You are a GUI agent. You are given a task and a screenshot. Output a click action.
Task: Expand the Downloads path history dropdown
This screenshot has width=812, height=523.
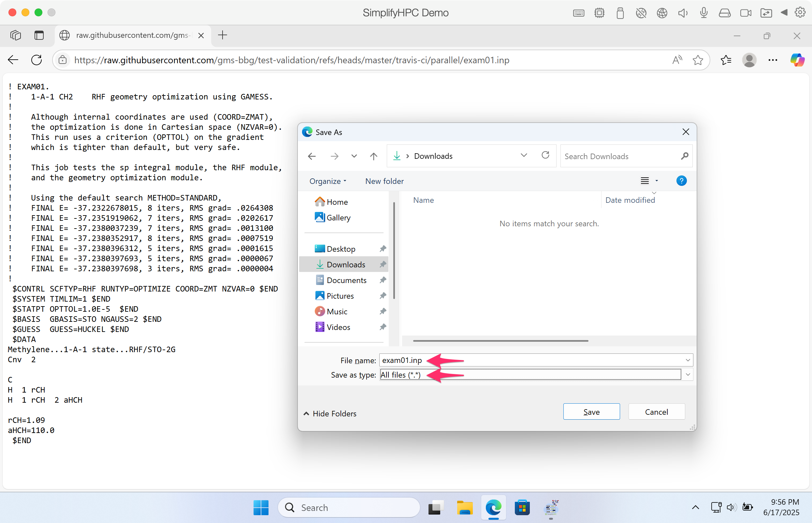click(x=524, y=156)
